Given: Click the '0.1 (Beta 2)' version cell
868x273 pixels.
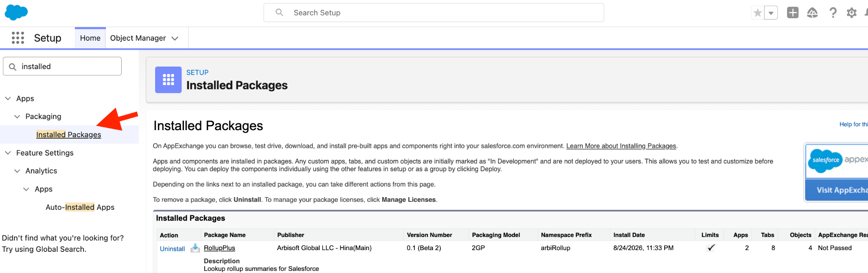Looking at the screenshot, I should click(x=424, y=248).
